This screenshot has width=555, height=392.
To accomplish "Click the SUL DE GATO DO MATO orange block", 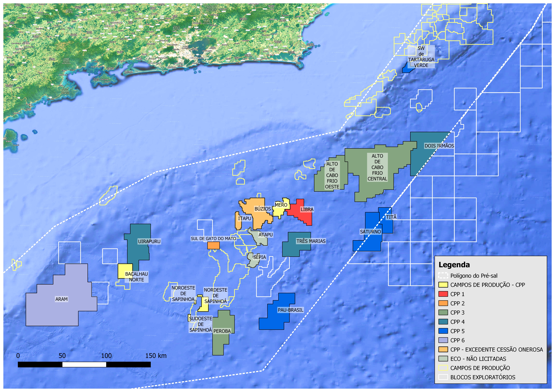I will tap(213, 245).
